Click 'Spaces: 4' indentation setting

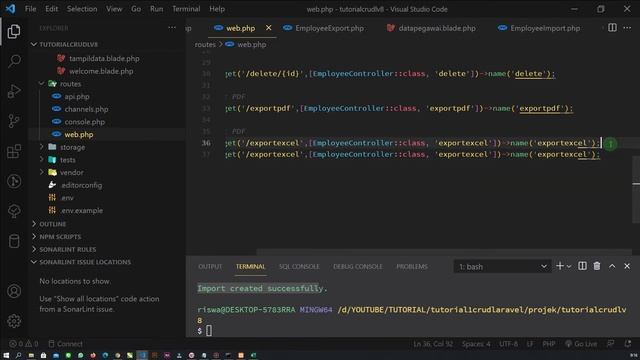tap(476, 344)
